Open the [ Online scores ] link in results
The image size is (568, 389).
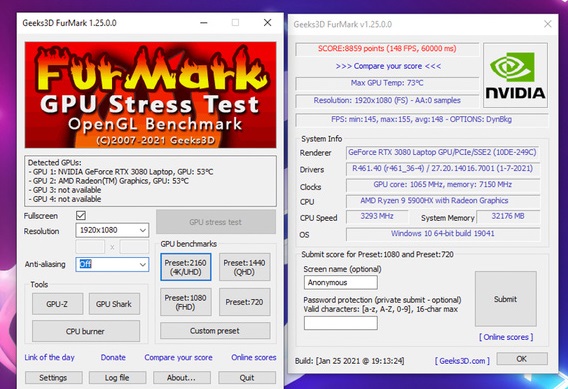[x=506, y=337]
